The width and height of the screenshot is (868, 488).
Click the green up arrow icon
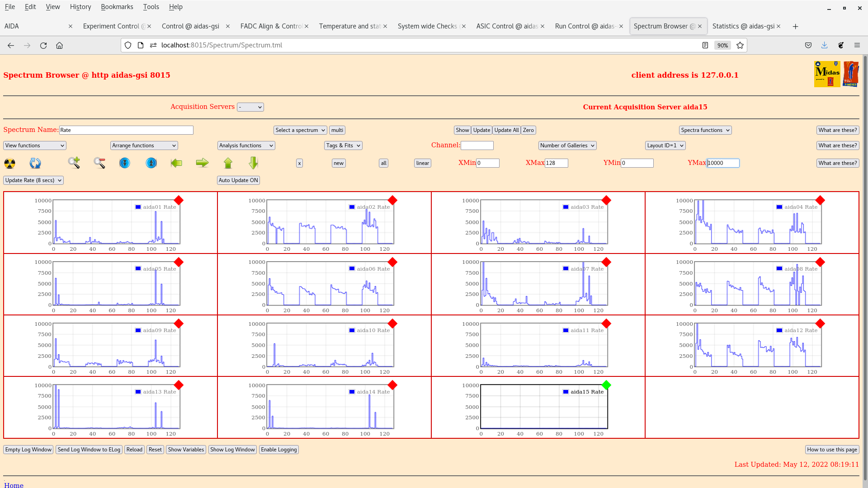point(228,163)
